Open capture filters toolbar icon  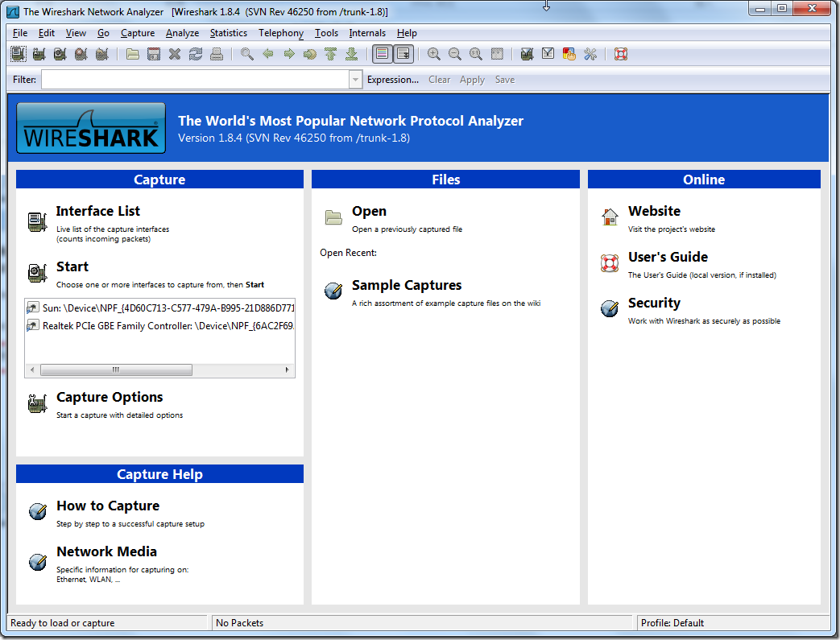point(528,54)
